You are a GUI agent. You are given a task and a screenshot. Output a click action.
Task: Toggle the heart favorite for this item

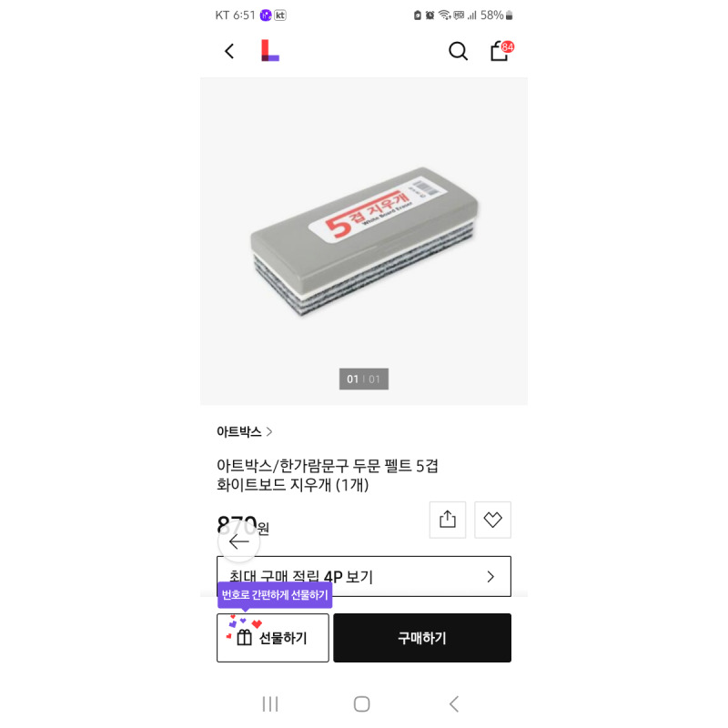pos(492,520)
